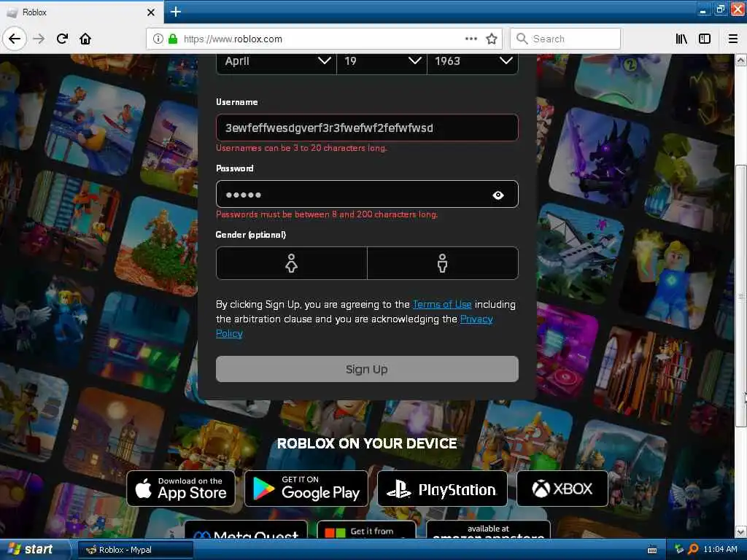
Task: Open the Amazon Appstore badge
Action: pyautogui.click(x=488, y=530)
